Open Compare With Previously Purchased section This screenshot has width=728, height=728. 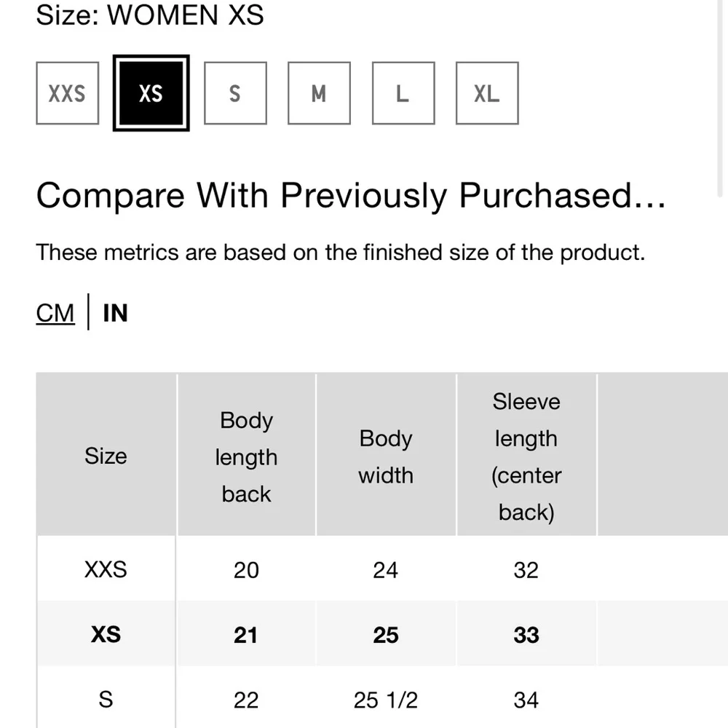350,195
